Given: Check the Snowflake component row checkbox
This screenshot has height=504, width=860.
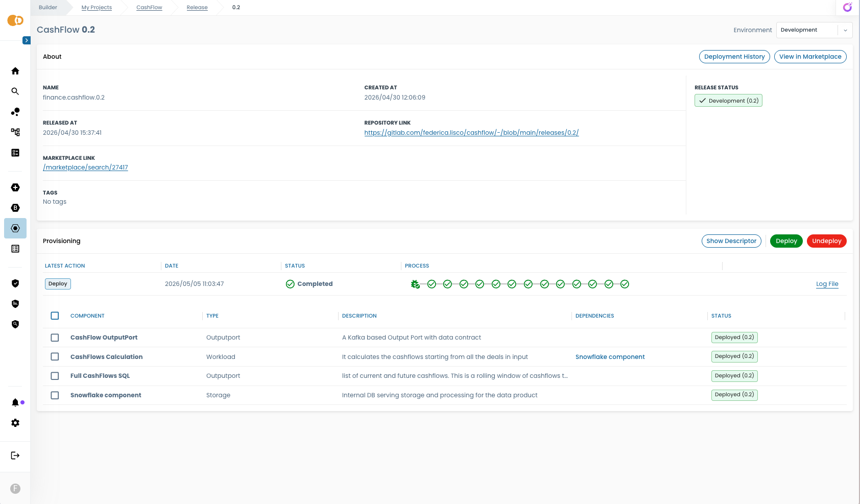Looking at the screenshot, I should tap(55, 395).
